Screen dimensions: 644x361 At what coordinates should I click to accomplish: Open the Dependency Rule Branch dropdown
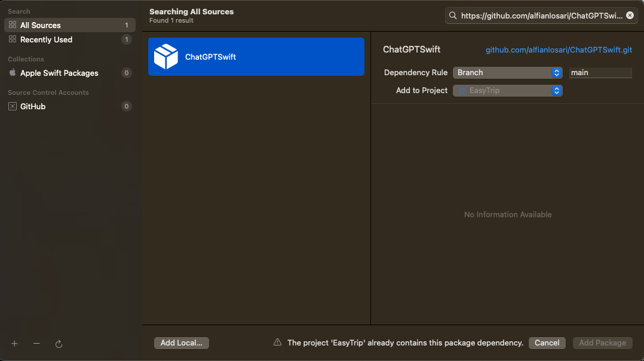click(x=508, y=73)
